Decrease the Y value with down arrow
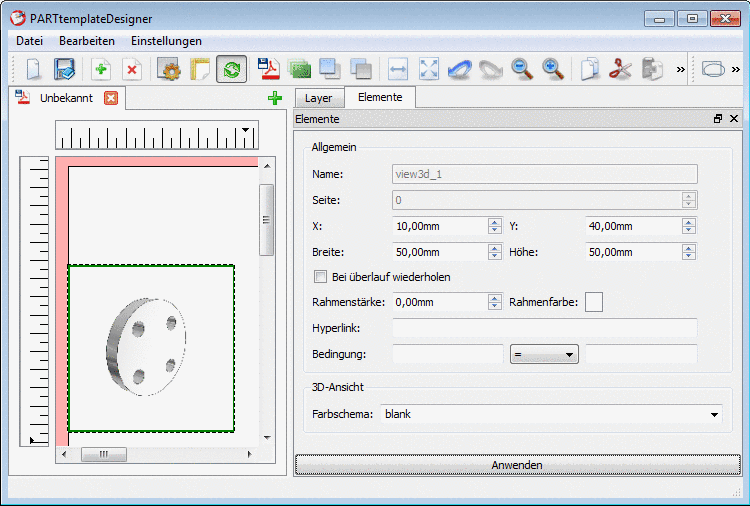Screen dimensions: 750x506 click(689, 230)
